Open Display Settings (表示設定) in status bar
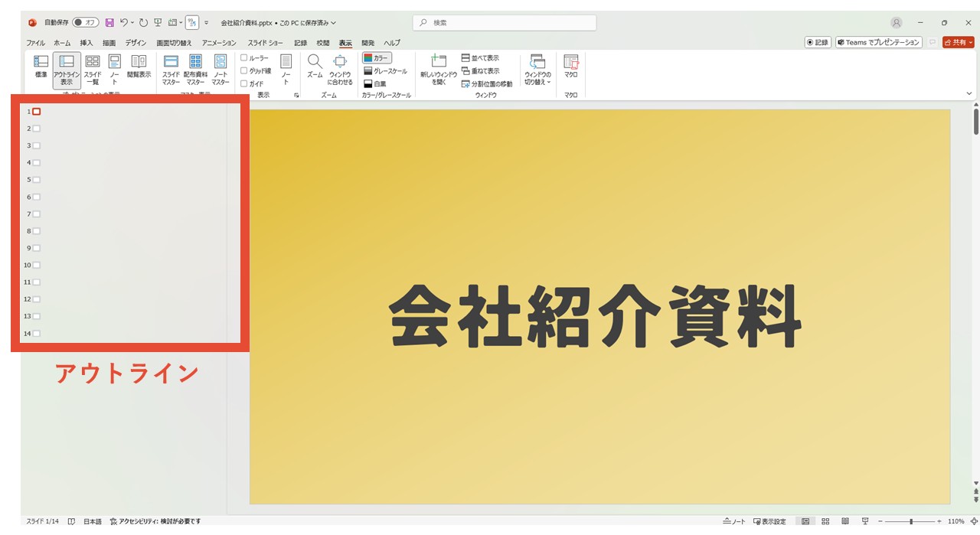 (769, 521)
